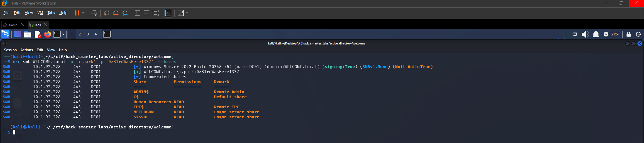The width and height of the screenshot is (644, 143).
Task: Open the snapshot manager wrench icon
Action: [125, 13]
